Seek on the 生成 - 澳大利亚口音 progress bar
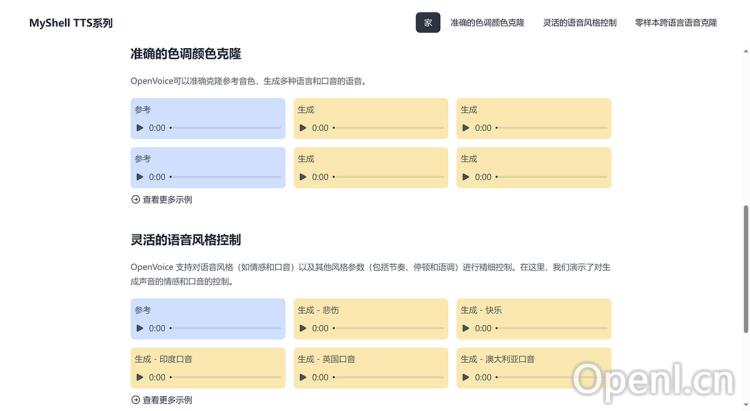 551,377
